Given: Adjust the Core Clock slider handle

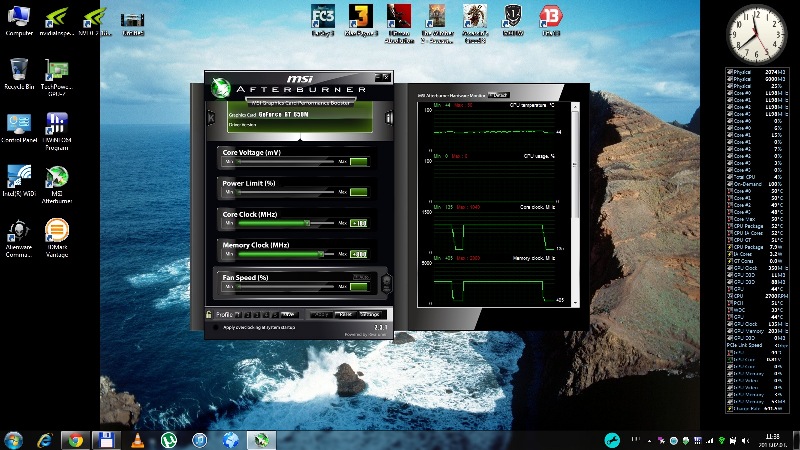Looking at the screenshot, I should point(307,223).
